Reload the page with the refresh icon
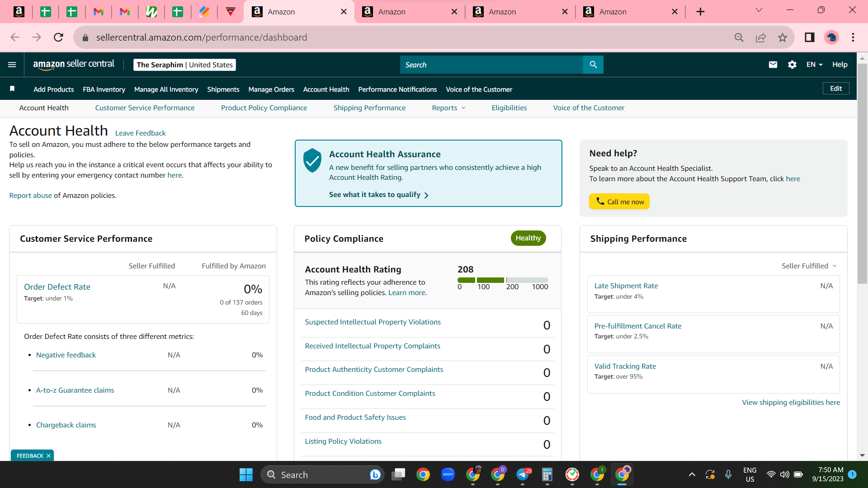This screenshot has height=488, width=868. click(58, 38)
